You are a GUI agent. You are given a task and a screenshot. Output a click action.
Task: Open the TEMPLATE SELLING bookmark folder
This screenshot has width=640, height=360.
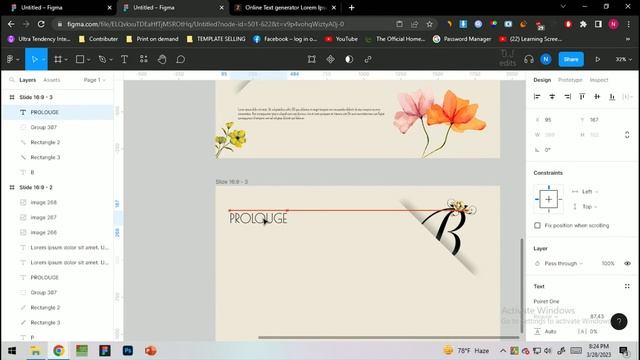(x=216, y=39)
